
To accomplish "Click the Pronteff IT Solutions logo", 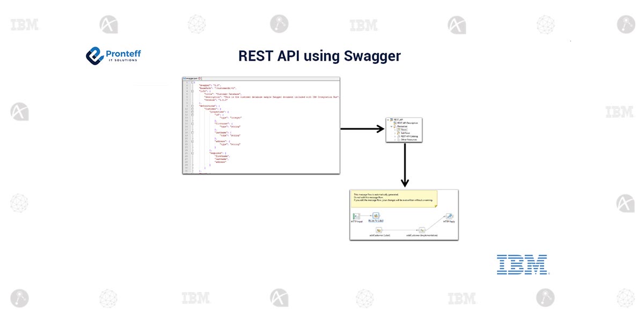I will coord(114,55).
